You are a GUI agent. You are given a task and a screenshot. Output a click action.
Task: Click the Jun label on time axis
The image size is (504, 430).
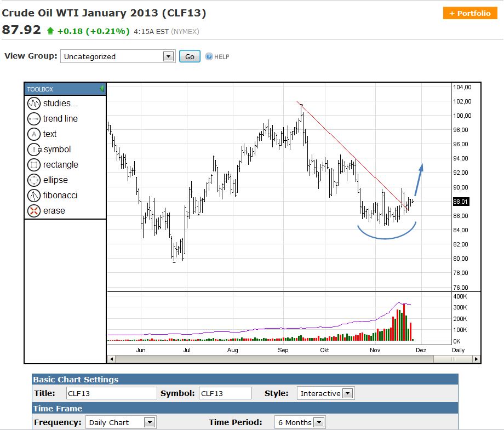[140, 350]
